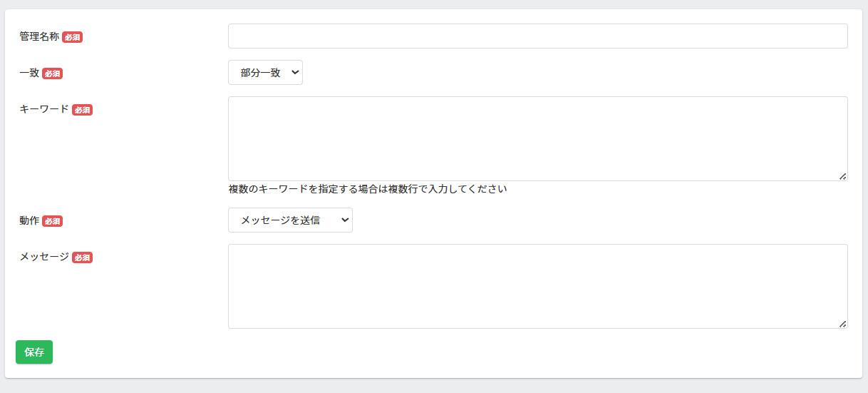The height and width of the screenshot is (393, 868).
Task: Open the 部分一致 match-type dropdown
Action: pyautogui.click(x=265, y=73)
